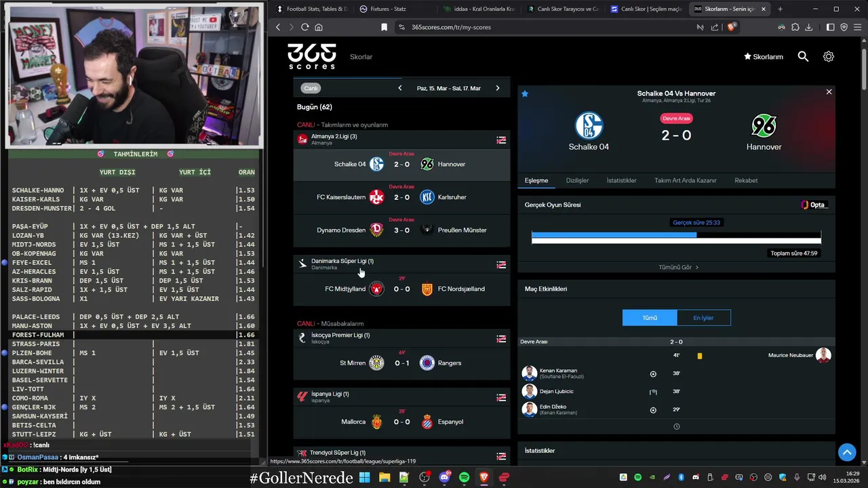The width and height of the screenshot is (868, 488).
Task: Go to next dates with the right arrow
Action: [497, 88]
